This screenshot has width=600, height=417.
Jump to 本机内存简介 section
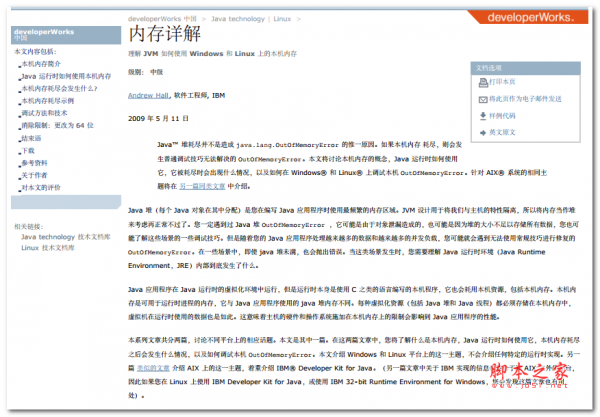pos(41,64)
